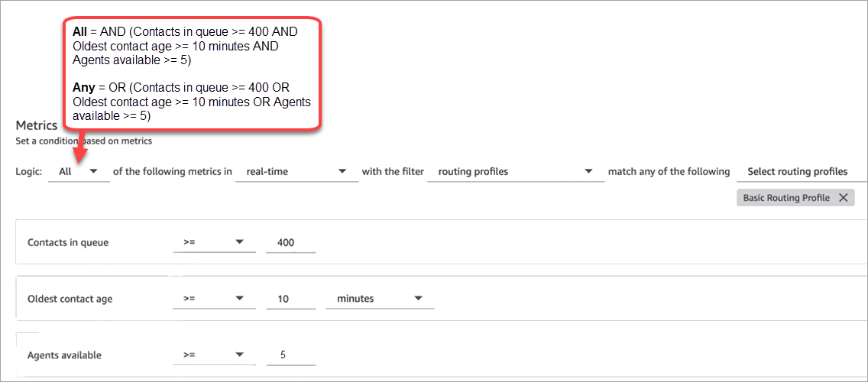This screenshot has height=382, width=868.
Task: Click the Metrics section heading
Action: (x=37, y=125)
